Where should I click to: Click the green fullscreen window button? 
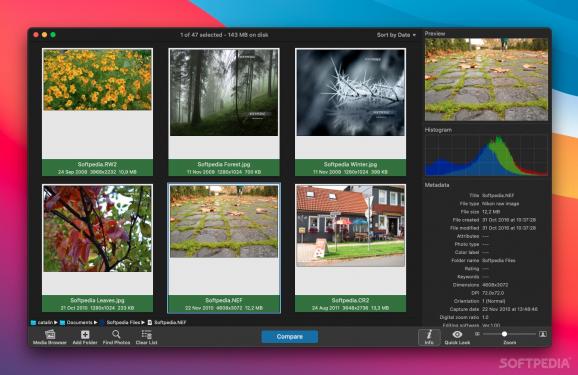point(53,35)
